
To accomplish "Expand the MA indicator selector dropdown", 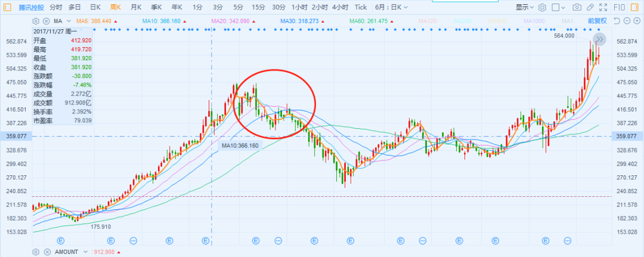I will [x=69, y=21].
